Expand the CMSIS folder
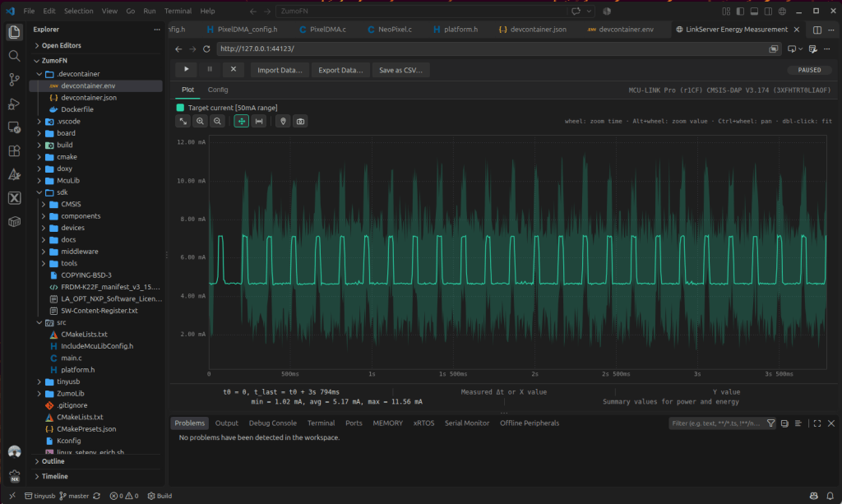The width and height of the screenshot is (842, 504). 44,205
